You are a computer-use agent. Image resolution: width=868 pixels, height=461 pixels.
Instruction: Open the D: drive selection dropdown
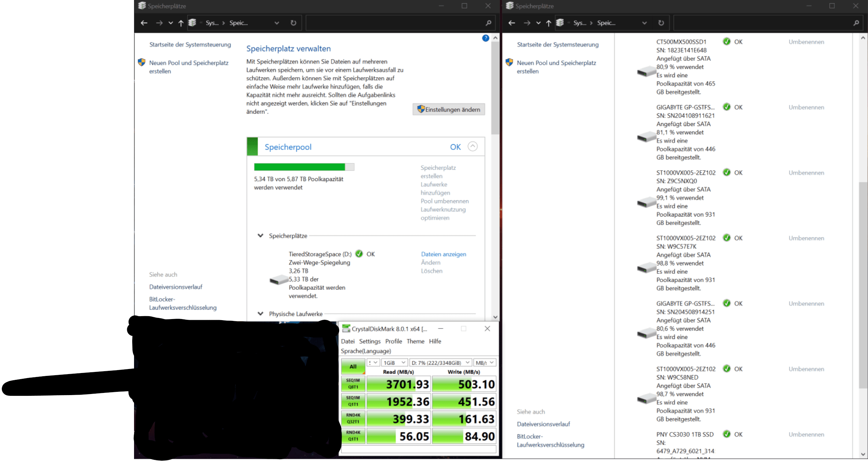pyautogui.click(x=441, y=362)
